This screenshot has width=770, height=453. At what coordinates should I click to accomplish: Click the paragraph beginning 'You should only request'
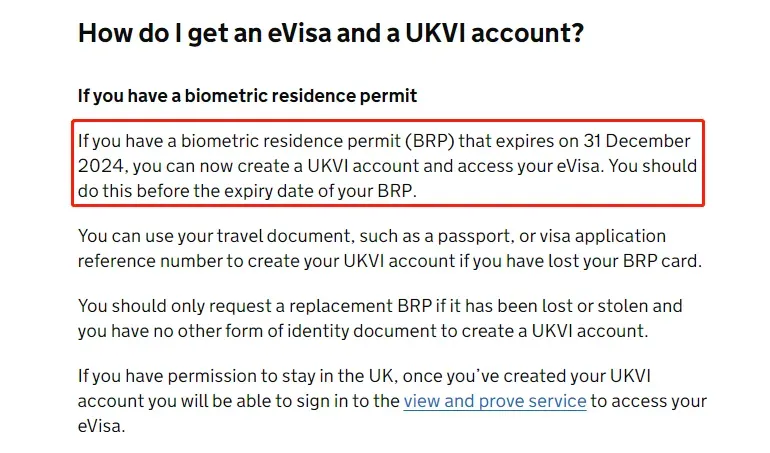380,318
